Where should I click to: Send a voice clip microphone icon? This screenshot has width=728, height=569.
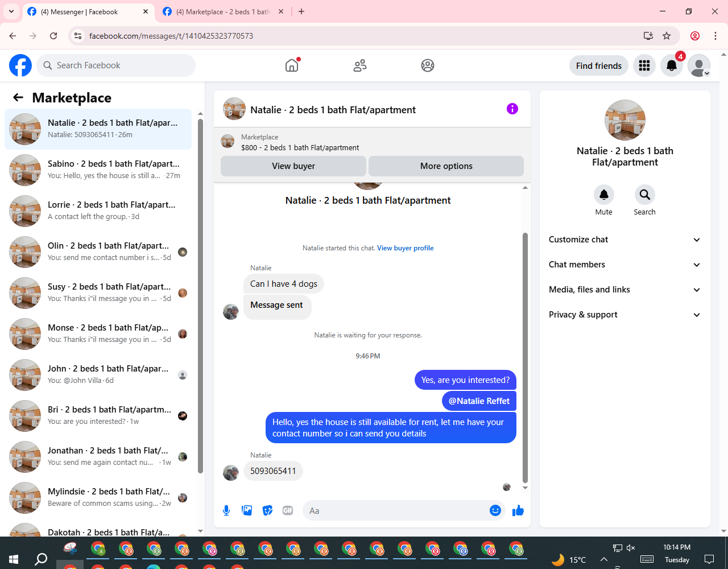[226, 510]
